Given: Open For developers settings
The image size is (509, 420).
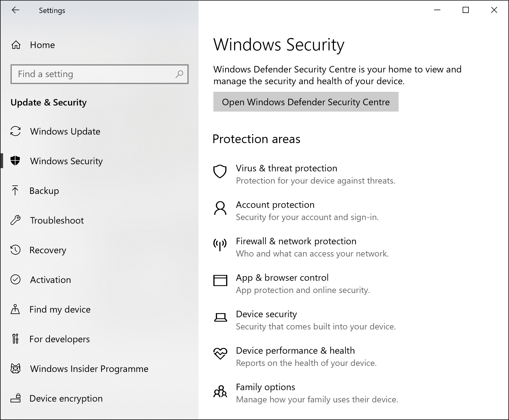Looking at the screenshot, I should 59,339.
